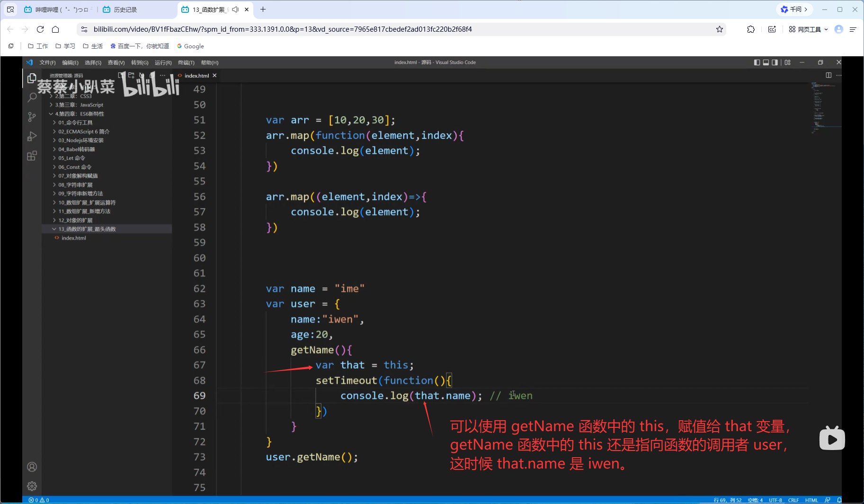Toggle the secondary sidebar layout icon
This screenshot has height=504, width=864.
click(x=775, y=62)
